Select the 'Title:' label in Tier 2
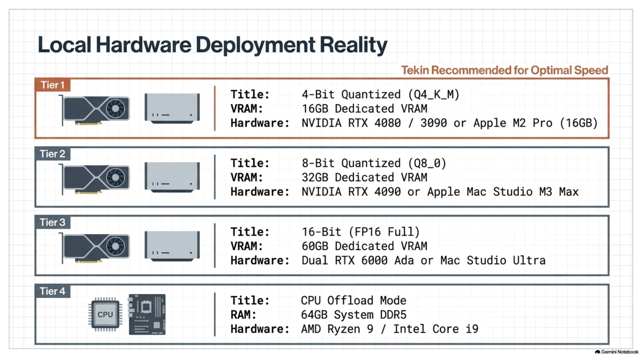Screen dimensions: 644x359 250,163
